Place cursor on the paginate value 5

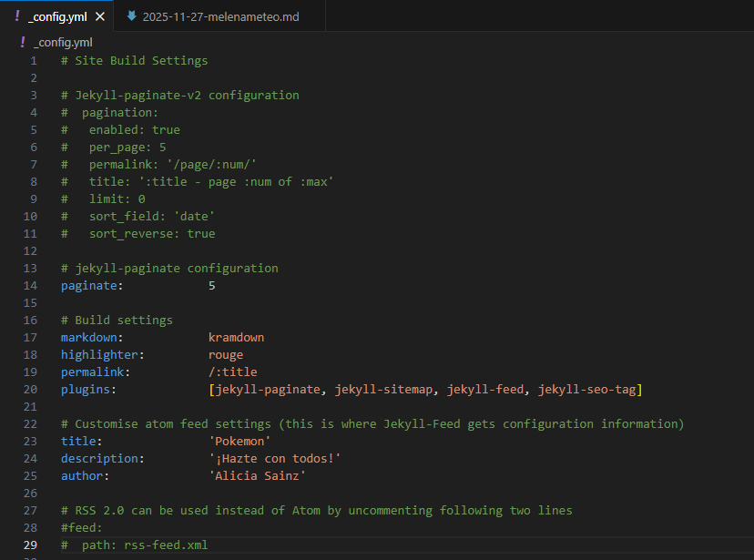(211, 285)
